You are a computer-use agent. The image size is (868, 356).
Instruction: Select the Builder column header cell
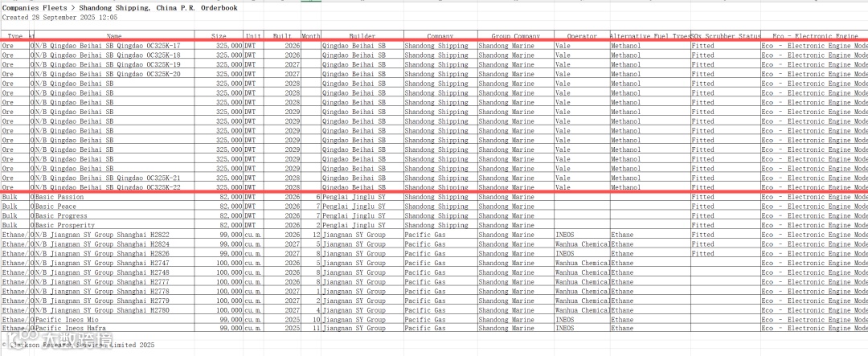click(x=362, y=36)
